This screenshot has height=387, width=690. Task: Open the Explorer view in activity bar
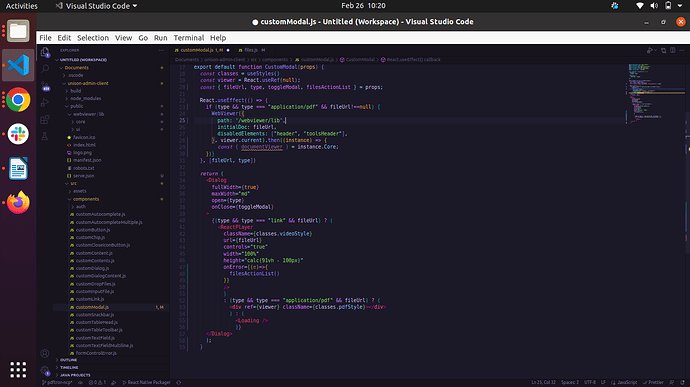pyautogui.click(x=45, y=52)
